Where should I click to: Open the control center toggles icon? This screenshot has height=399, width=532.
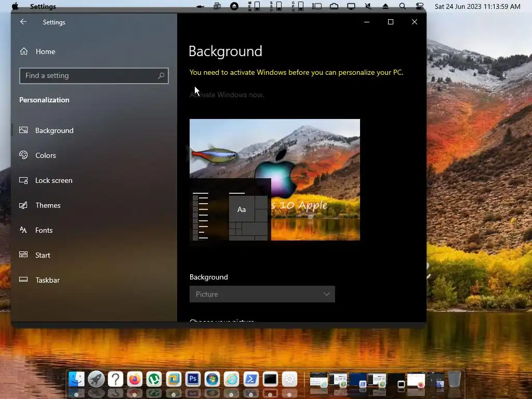click(x=420, y=6)
